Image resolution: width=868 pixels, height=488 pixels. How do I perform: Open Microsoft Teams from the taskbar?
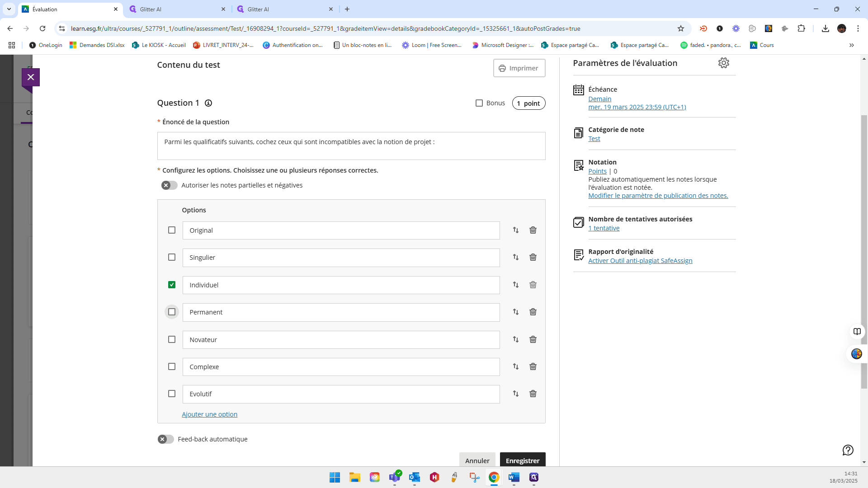tap(395, 477)
